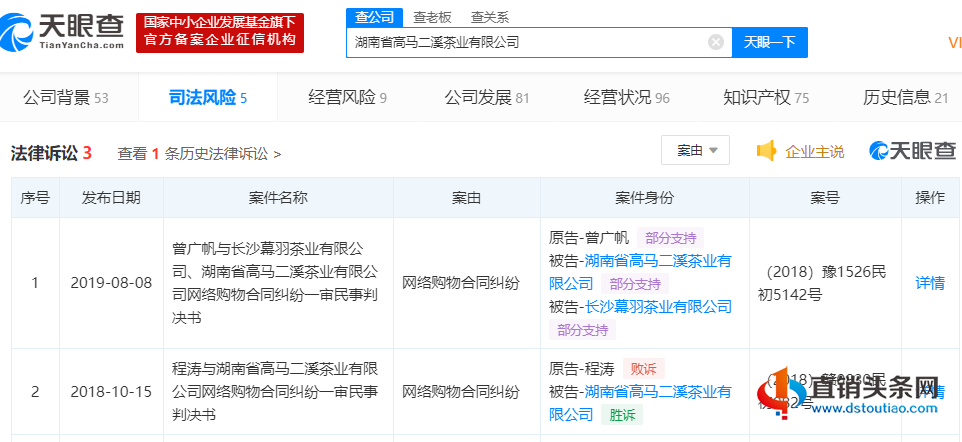962x442 pixels.
Task: View the 1 条历史法律诉讼 link
Action: 199,154
